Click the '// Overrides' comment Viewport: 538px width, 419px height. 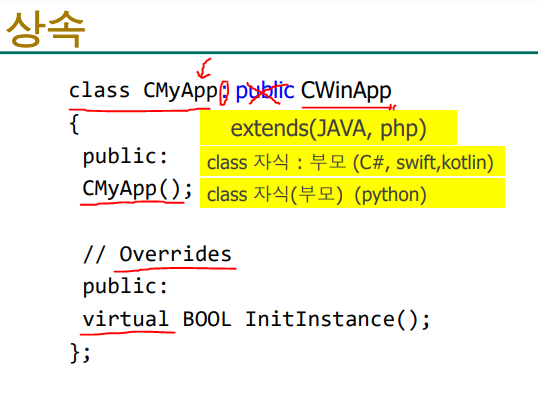(157, 254)
